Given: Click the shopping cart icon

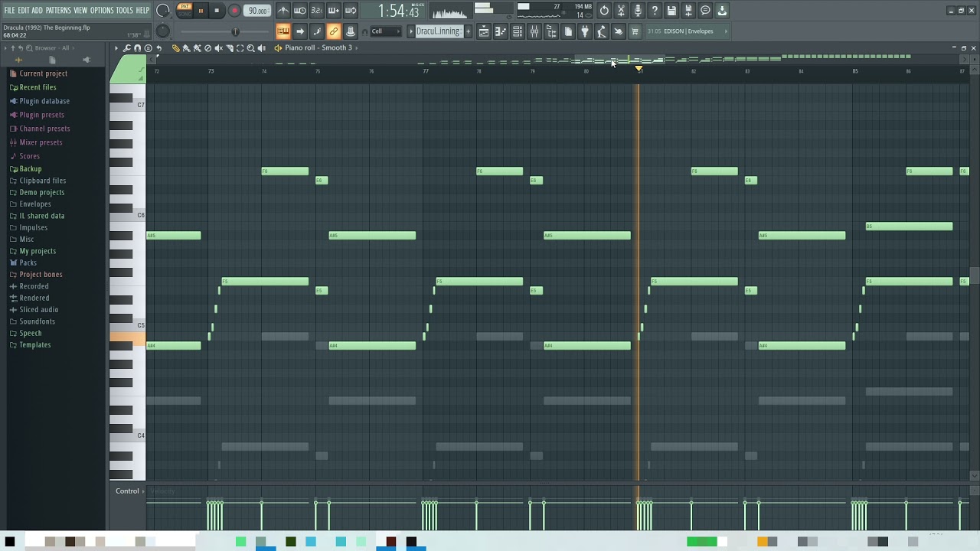Looking at the screenshot, I should pyautogui.click(x=635, y=31).
